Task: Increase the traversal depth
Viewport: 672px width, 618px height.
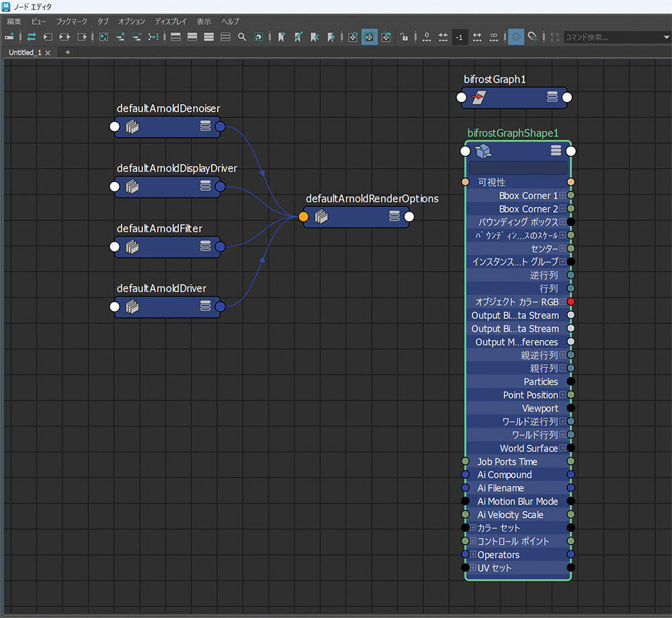Action: pyautogui.click(x=477, y=37)
